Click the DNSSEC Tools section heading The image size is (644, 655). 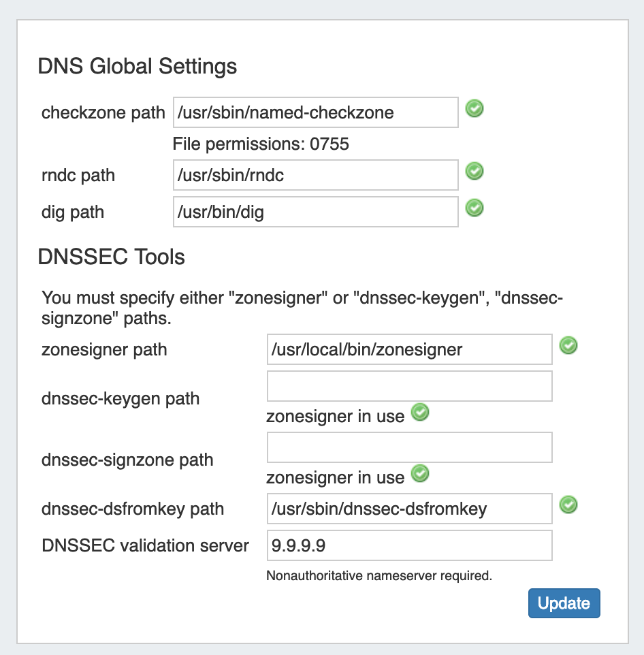112,257
